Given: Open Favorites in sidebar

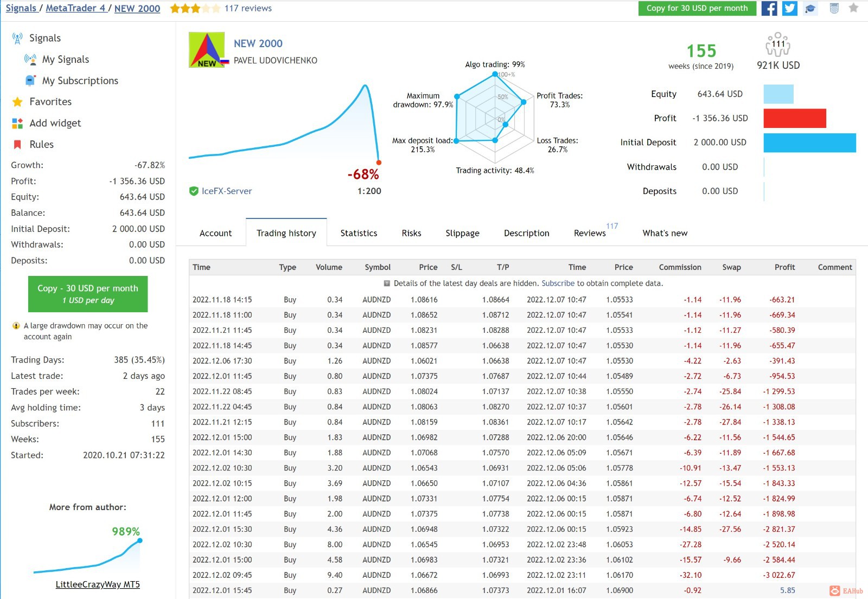Looking at the screenshot, I should (50, 102).
